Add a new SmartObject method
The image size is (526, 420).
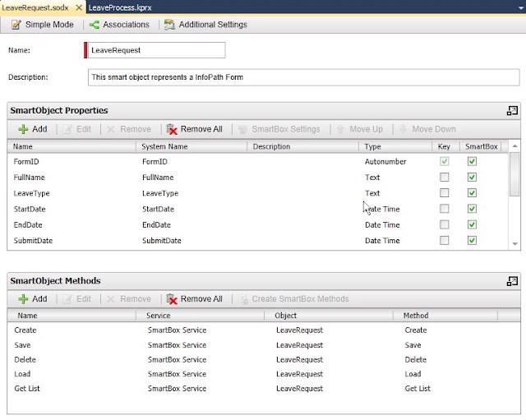pos(33,299)
